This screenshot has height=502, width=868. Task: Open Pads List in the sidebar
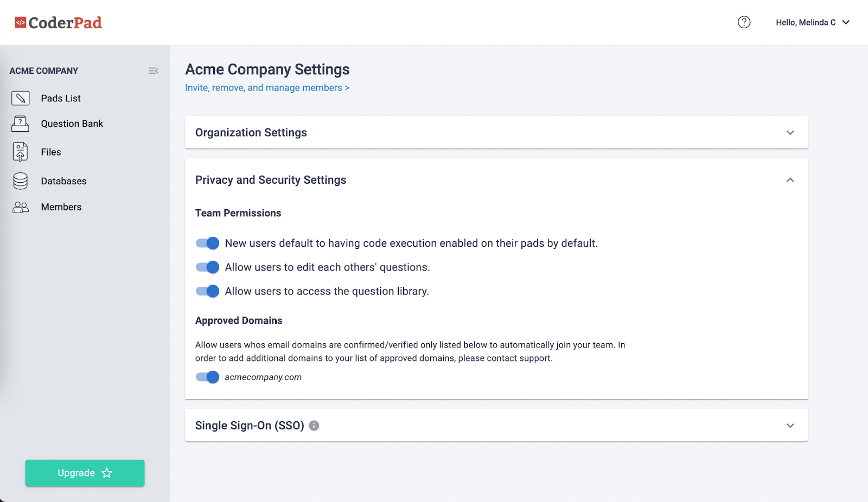point(61,98)
